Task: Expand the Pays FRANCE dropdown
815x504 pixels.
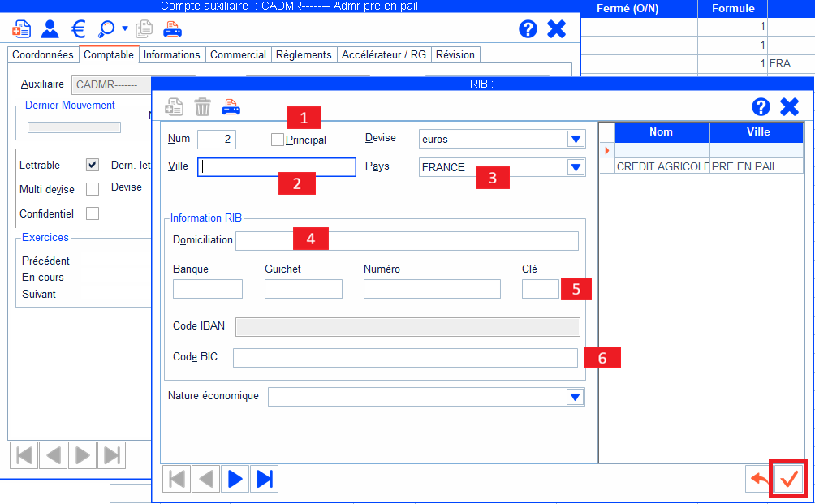Action: point(576,167)
